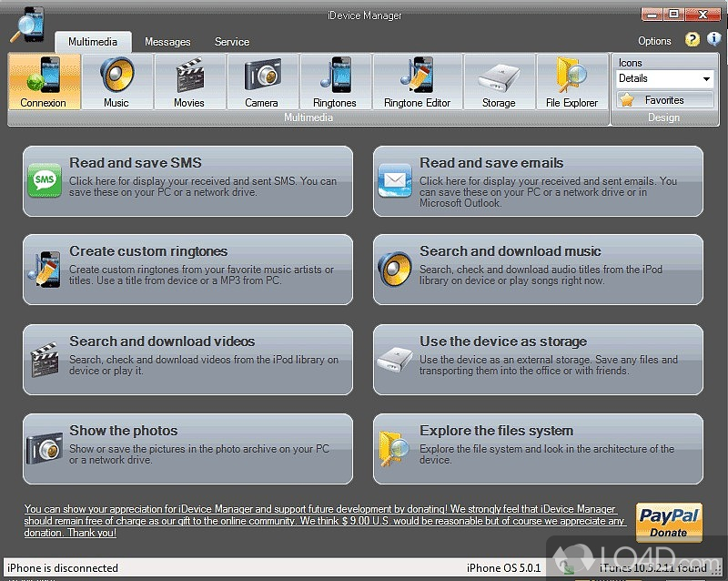Switch to the Service tab
The height and width of the screenshot is (581, 728).
point(232,42)
